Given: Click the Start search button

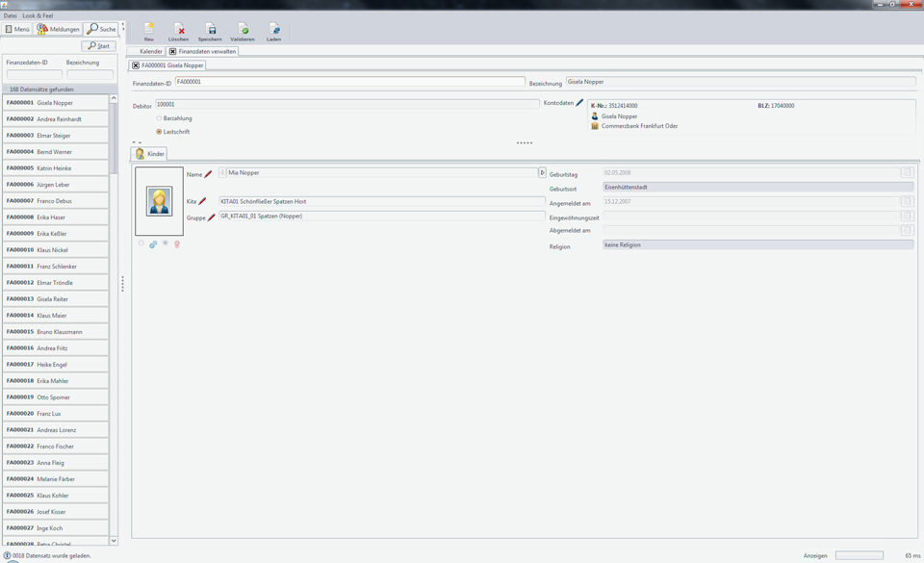Looking at the screenshot, I should pyautogui.click(x=98, y=46).
